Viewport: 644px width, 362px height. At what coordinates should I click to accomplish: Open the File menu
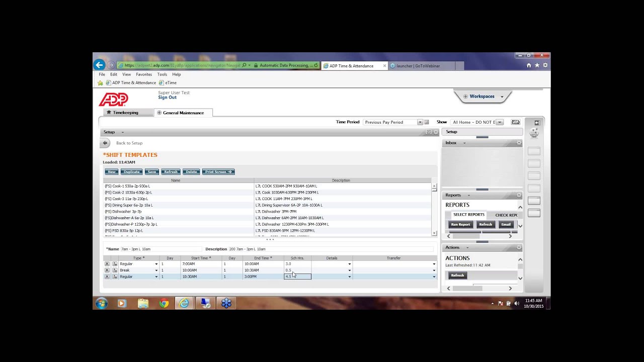pos(102,74)
